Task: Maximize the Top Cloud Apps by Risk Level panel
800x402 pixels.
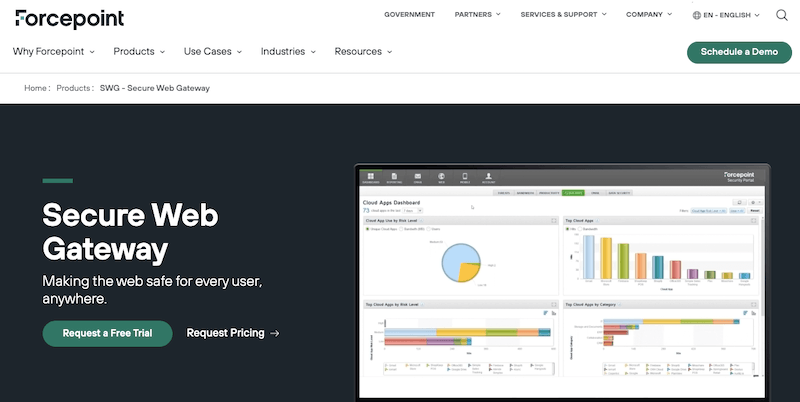Action: [x=554, y=305]
